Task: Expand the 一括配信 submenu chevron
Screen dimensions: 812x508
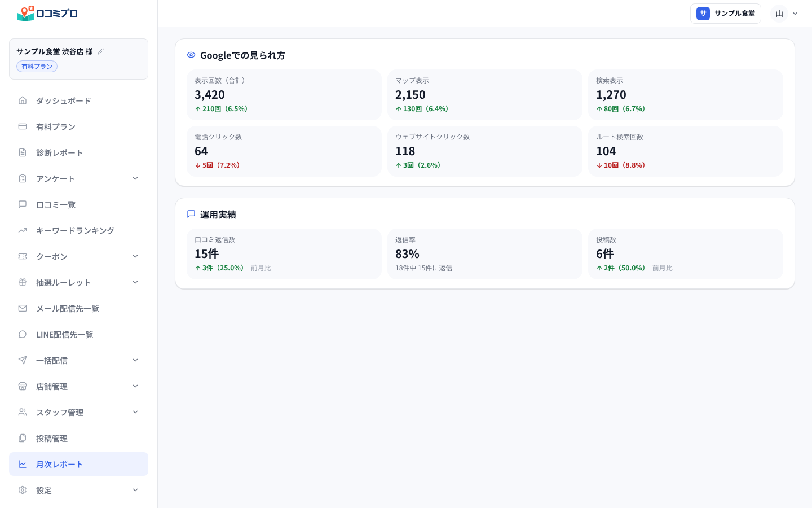Action: (135, 360)
